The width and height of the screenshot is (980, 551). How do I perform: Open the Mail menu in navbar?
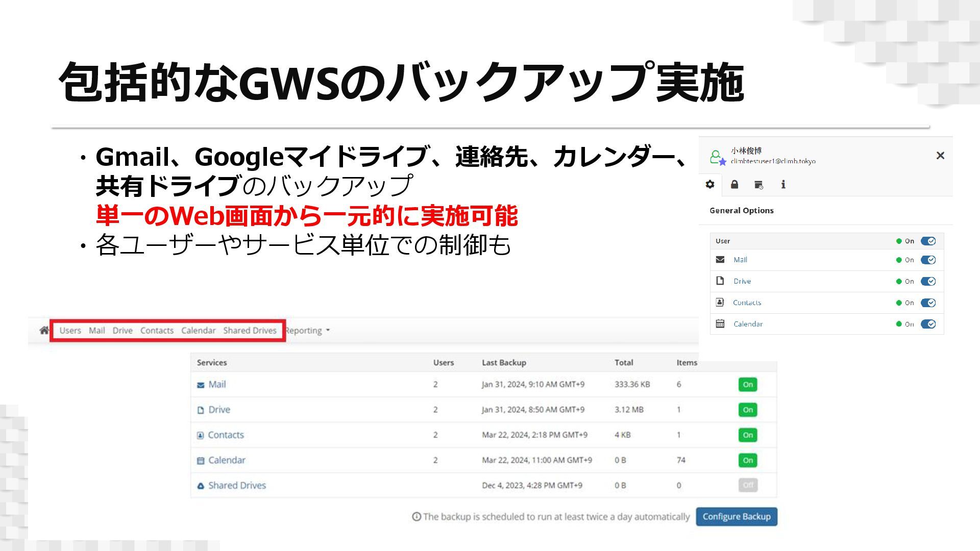click(x=97, y=331)
